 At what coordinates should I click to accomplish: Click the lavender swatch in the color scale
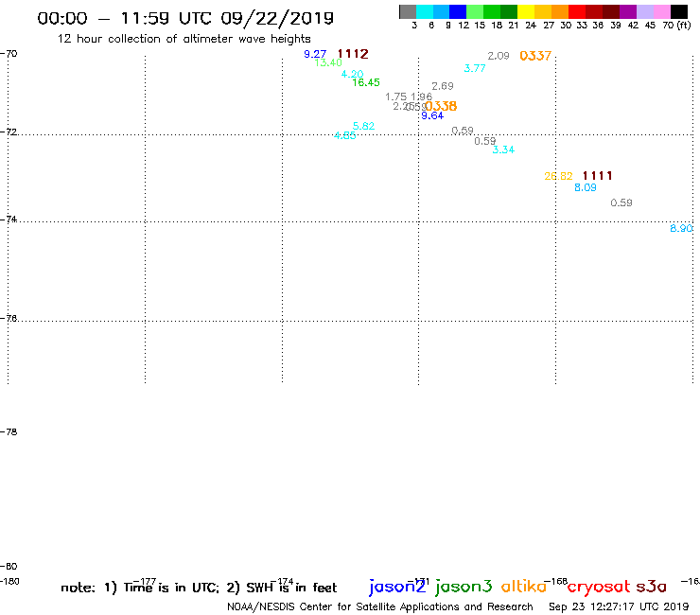tap(644, 11)
